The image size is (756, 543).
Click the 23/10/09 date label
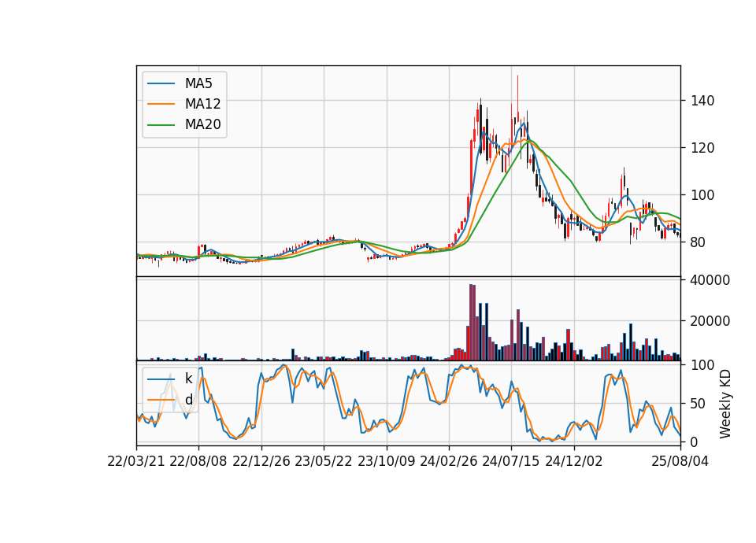tap(386, 461)
